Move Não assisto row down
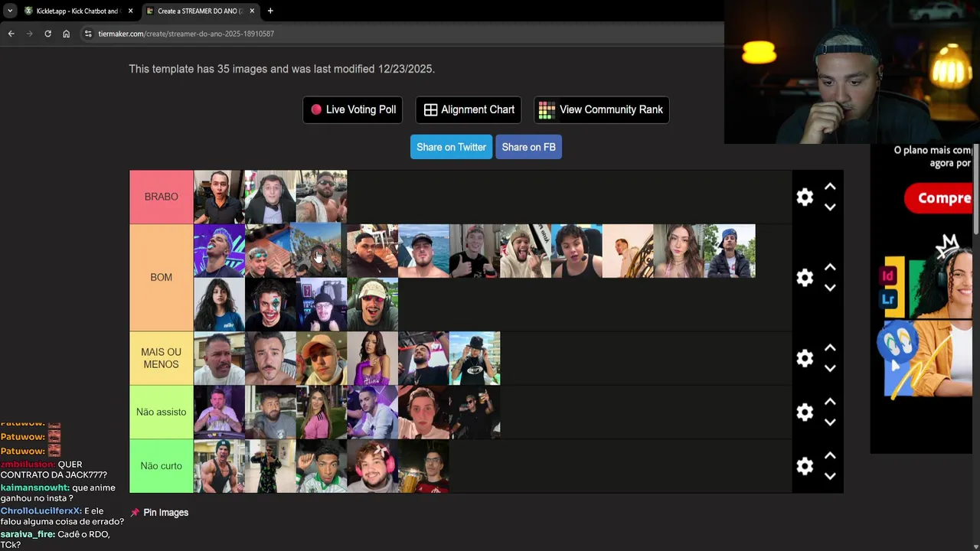Screen dimensions: 980x551 click(830, 422)
